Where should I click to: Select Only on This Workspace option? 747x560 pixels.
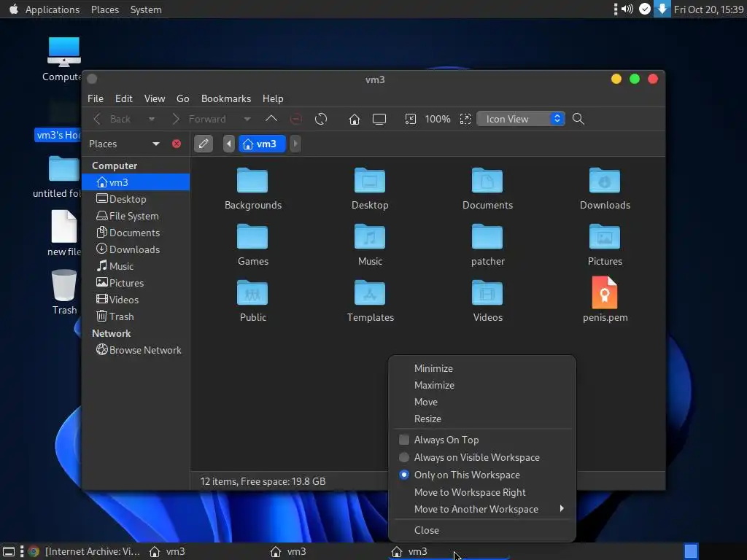point(482,475)
